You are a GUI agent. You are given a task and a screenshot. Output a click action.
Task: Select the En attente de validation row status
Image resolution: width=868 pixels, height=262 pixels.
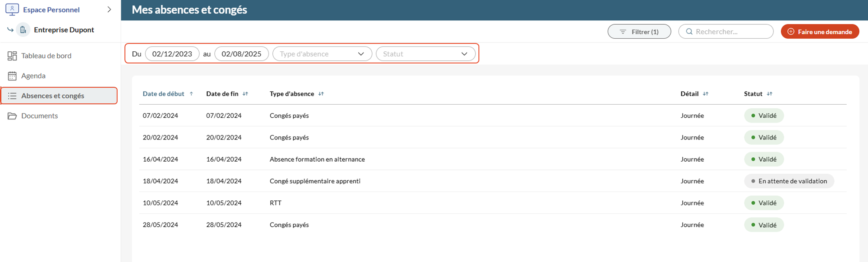pos(789,181)
